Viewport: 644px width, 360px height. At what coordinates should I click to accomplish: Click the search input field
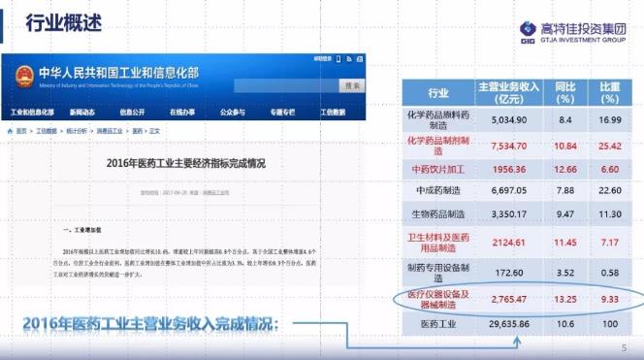287,86
